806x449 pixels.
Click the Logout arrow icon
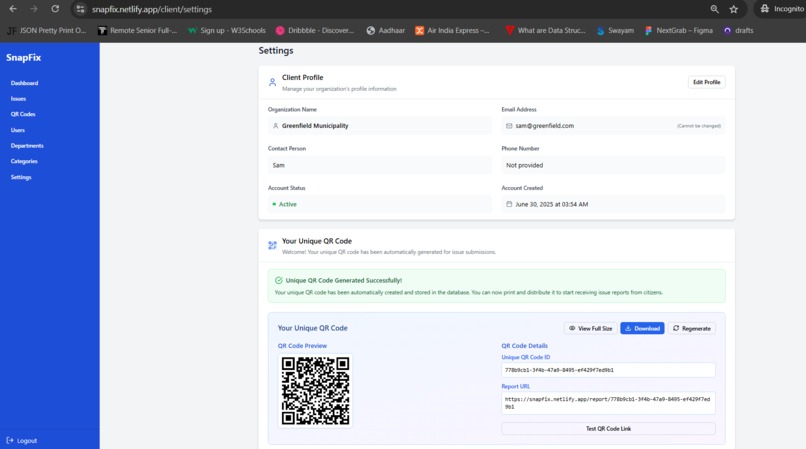coord(10,440)
